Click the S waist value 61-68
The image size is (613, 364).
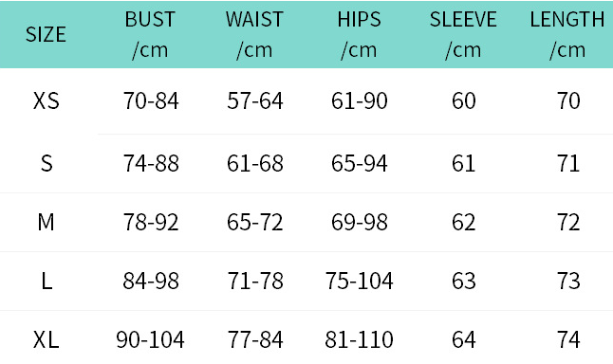pyautogui.click(x=255, y=163)
